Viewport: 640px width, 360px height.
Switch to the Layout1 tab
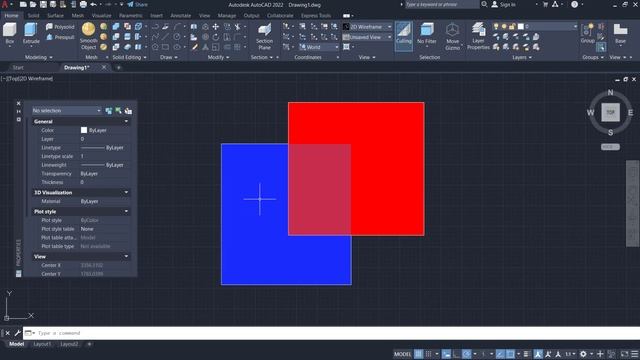coord(42,344)
